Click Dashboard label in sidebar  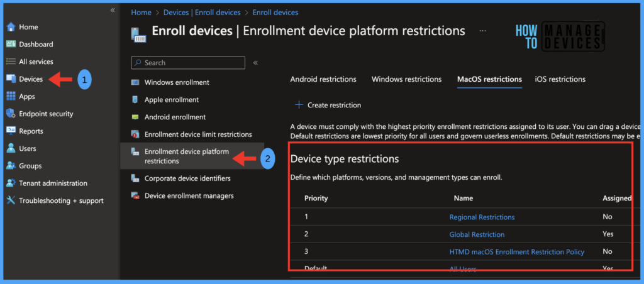click(36, 45)
